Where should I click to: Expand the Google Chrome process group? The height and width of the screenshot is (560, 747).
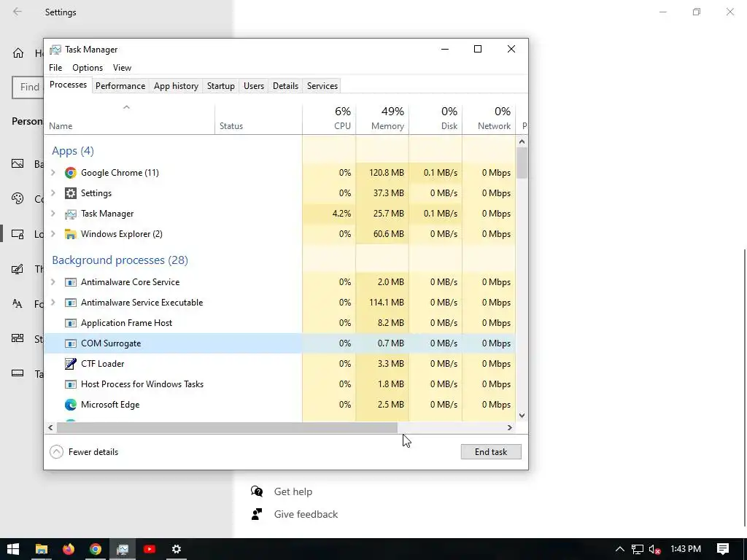pos(53,172)
